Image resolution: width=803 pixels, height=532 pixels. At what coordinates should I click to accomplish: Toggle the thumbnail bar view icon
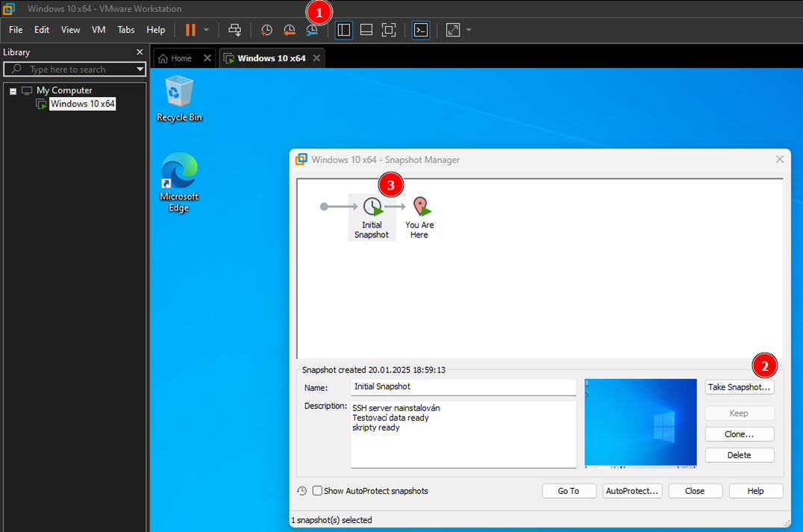(x=366, y=30)
